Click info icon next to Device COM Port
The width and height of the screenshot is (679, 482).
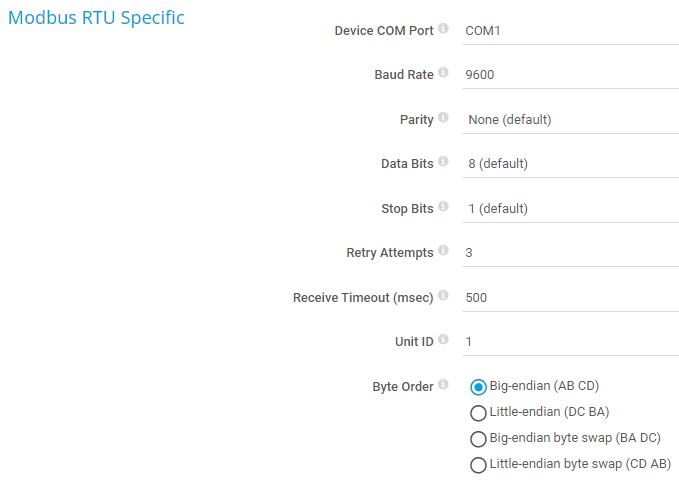pos(443,29)
